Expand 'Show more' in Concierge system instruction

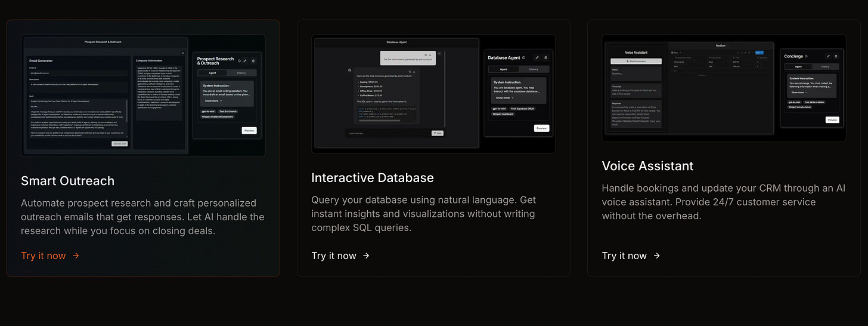coord(799,93)
